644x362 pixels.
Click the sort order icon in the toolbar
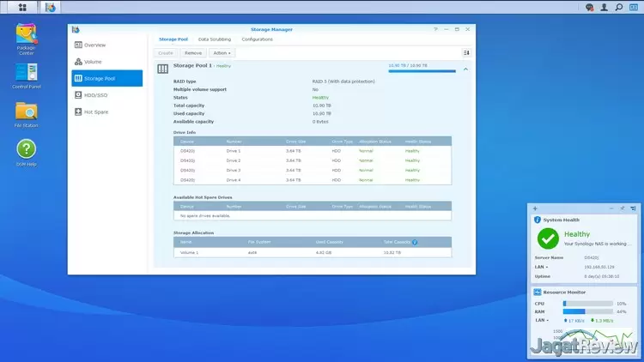[x=466, y=52]
